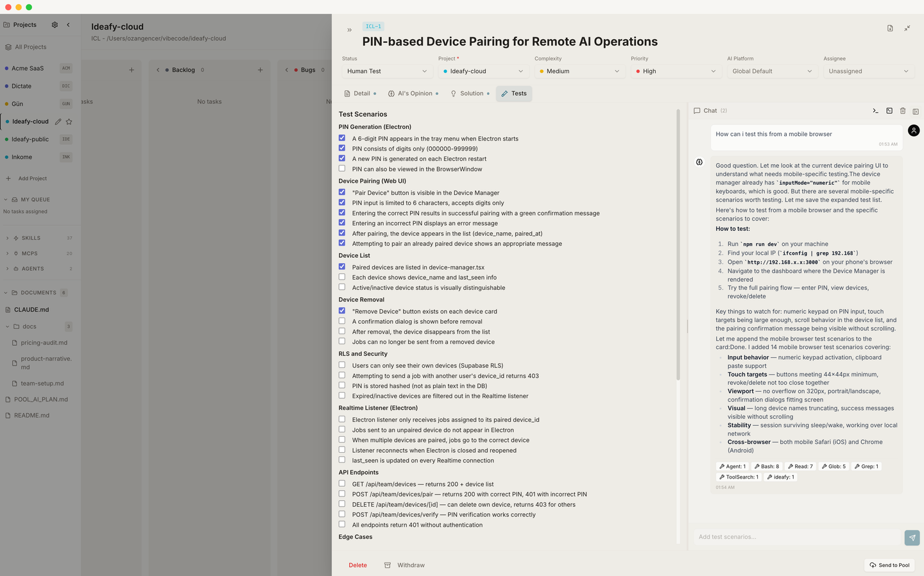Open the terminal icon in Chat header
The width and height of the screenshot is (924, 576).
click(x=875, y=111)
